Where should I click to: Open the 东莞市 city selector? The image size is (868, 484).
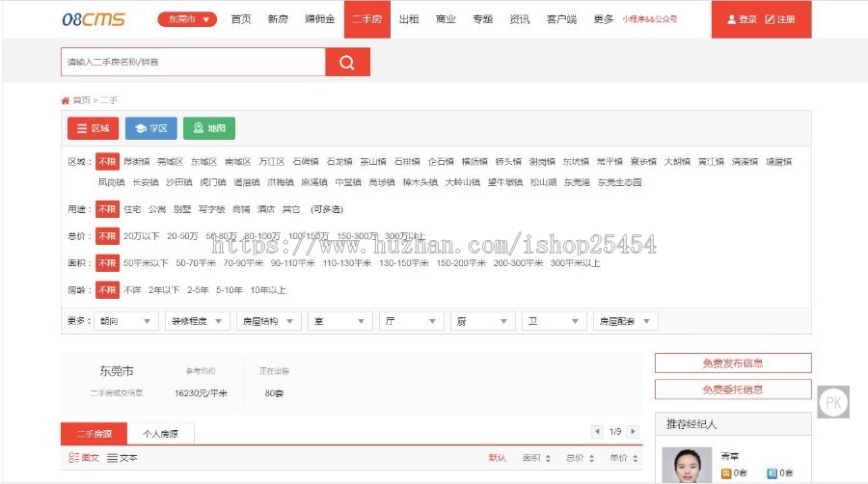click(x=187, y=19)
